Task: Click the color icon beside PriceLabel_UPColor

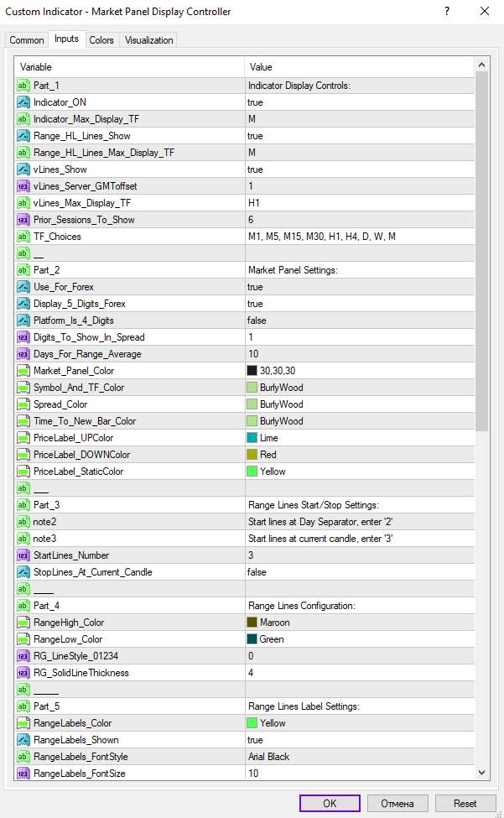Action: point(23,438)
